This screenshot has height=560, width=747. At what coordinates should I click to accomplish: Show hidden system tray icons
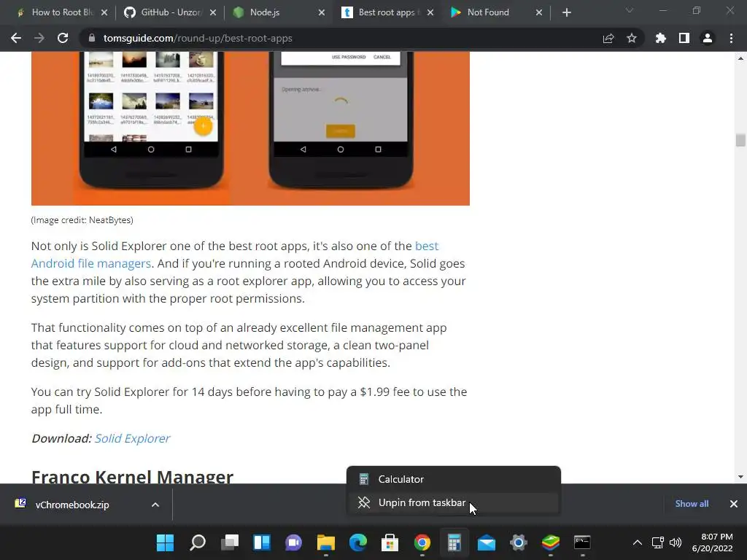pyautogui.click(x=638, y=542)
